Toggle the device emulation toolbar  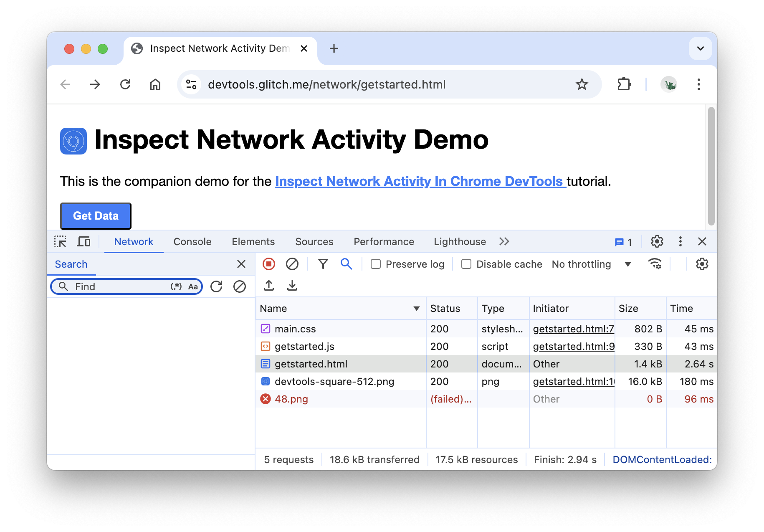point(83,241)
